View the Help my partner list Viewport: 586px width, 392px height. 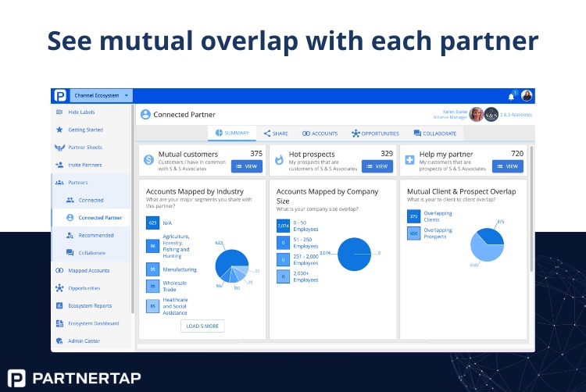pyautogui.click(x=508, y=166)
